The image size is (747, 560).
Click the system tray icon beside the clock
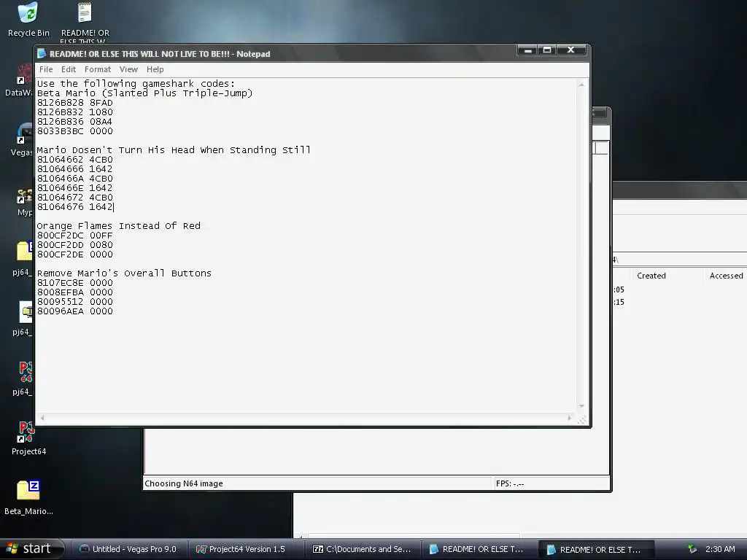tap(692, 549)
